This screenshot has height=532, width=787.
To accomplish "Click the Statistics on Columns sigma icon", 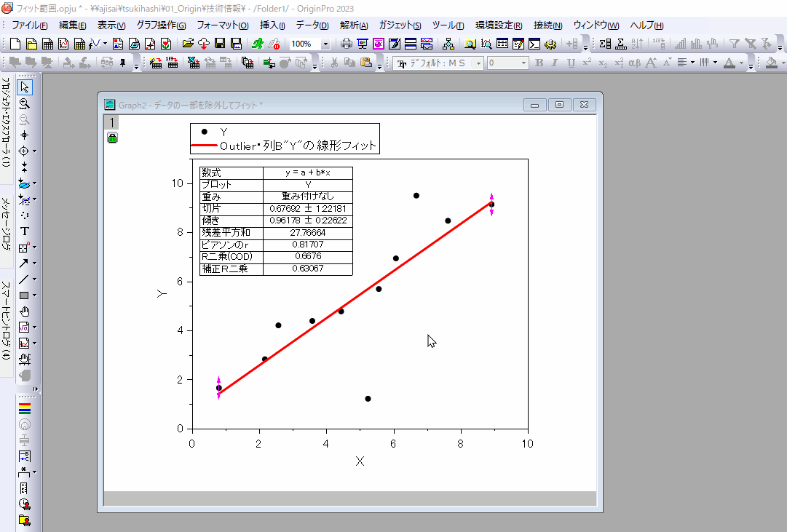I will (605, 44).
